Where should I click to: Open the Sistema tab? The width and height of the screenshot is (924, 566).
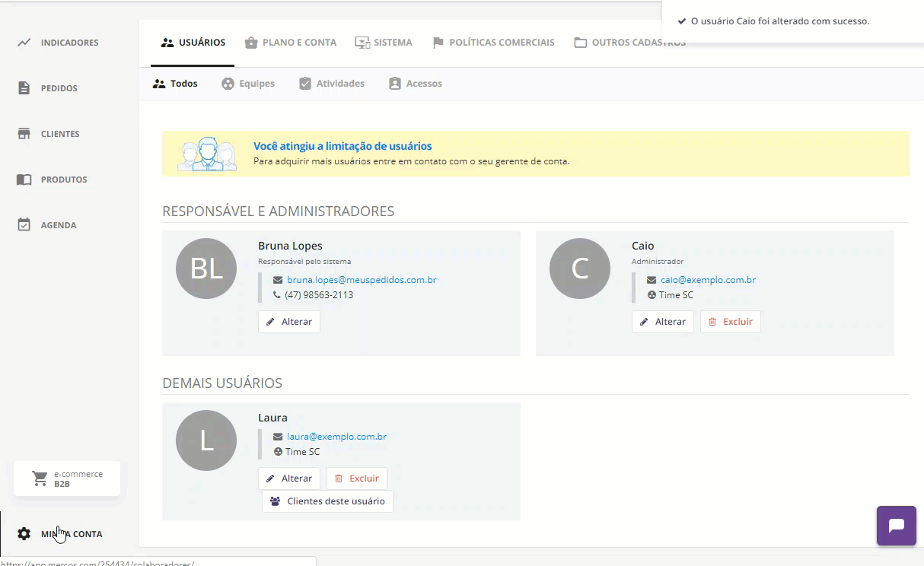[x=384, y=43]
